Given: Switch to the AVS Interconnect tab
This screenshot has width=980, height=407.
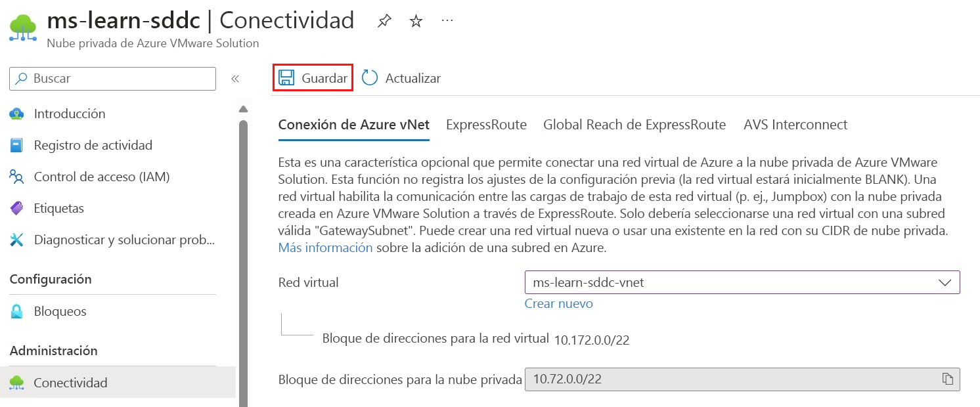Looking at the screenshot, I should click(795, 124).
